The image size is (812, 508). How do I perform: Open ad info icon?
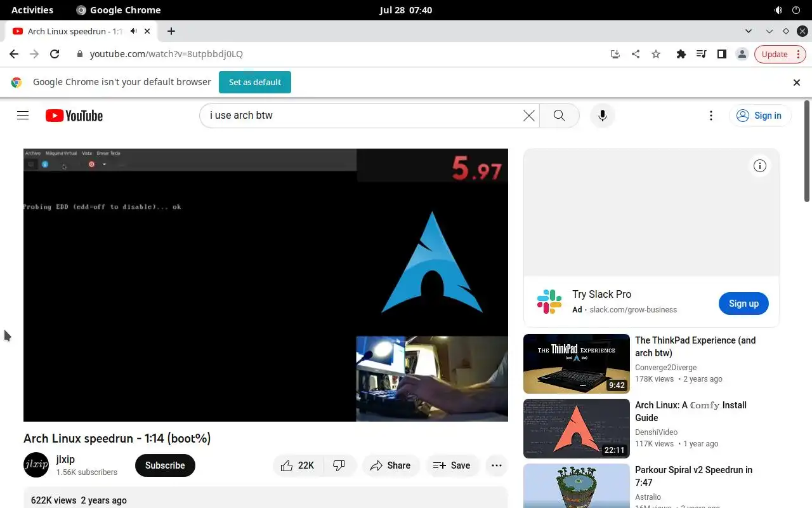(759, 166)
